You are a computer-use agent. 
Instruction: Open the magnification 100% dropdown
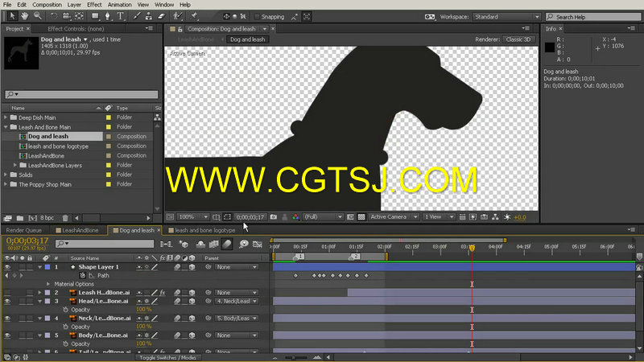pos(193,217)
